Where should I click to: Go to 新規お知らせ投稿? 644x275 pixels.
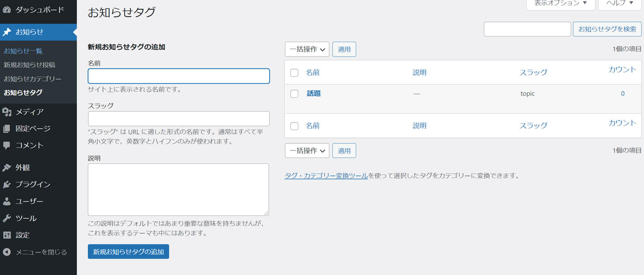pos(30,65)
